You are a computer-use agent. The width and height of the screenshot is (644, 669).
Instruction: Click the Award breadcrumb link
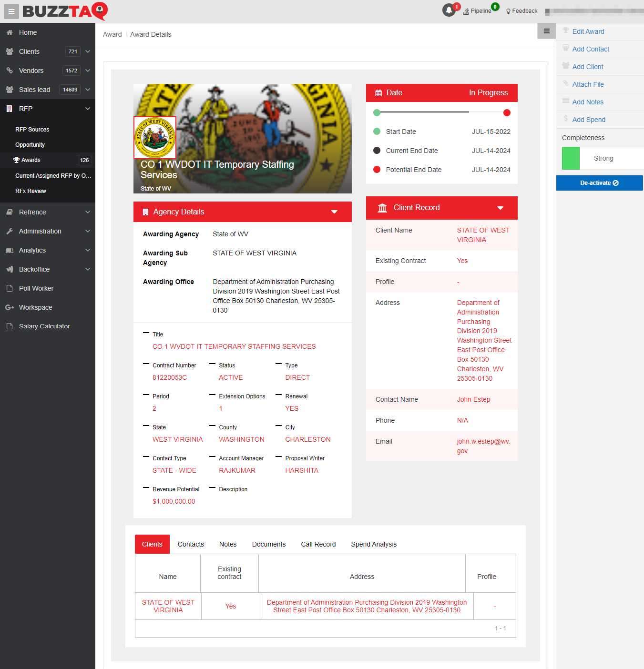click(112, 34)
